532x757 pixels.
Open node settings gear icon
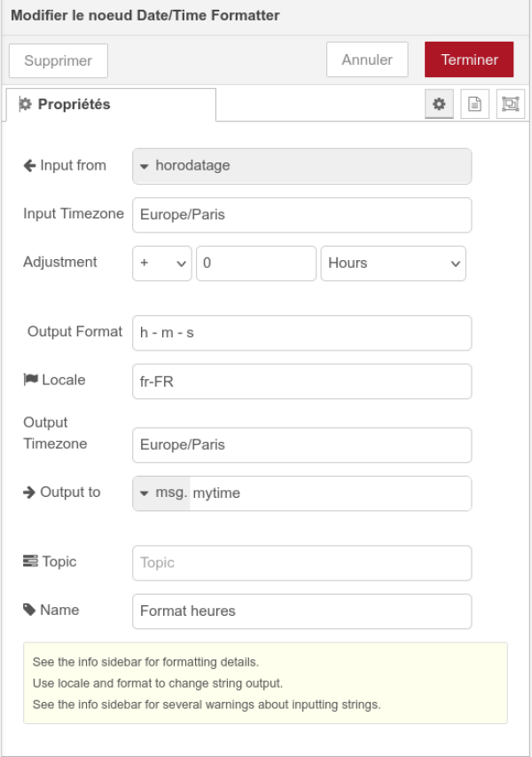[x=438, y=104]
